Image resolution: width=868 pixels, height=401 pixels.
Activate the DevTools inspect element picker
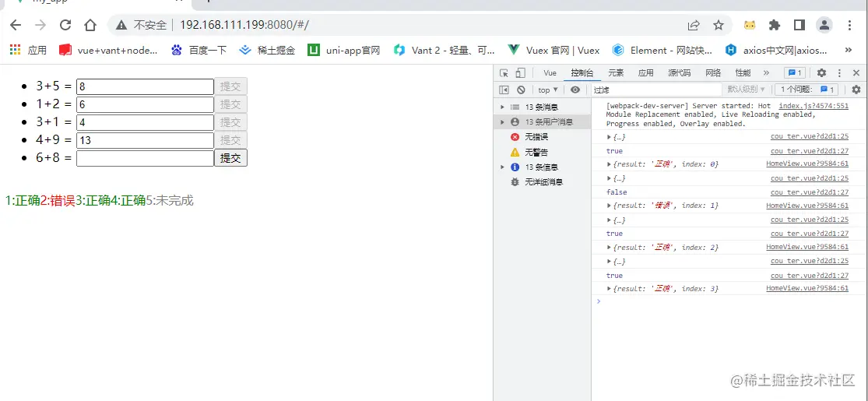tap(504, 73)
